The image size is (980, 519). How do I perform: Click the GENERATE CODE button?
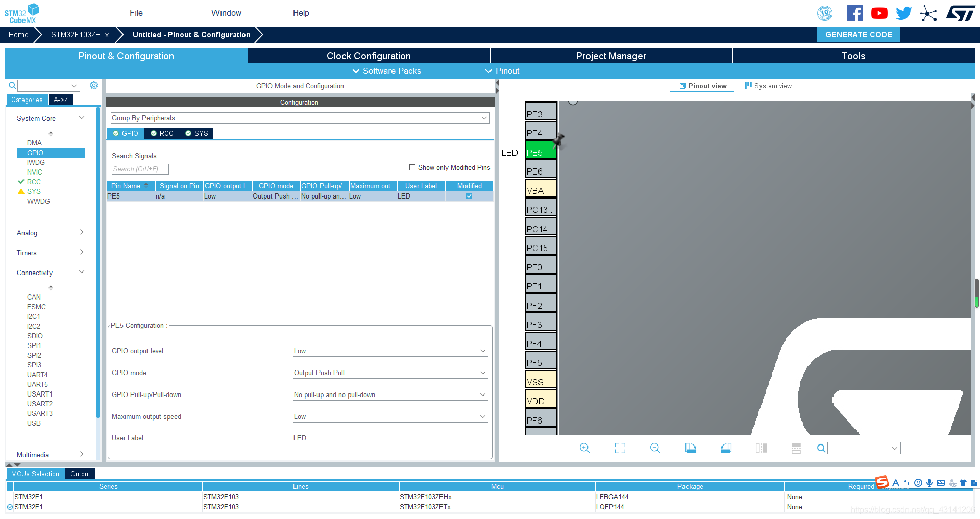point(859,35)
